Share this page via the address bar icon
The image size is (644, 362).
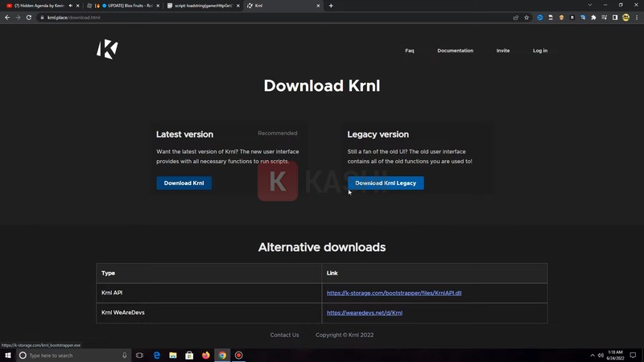tap(515, 18)
